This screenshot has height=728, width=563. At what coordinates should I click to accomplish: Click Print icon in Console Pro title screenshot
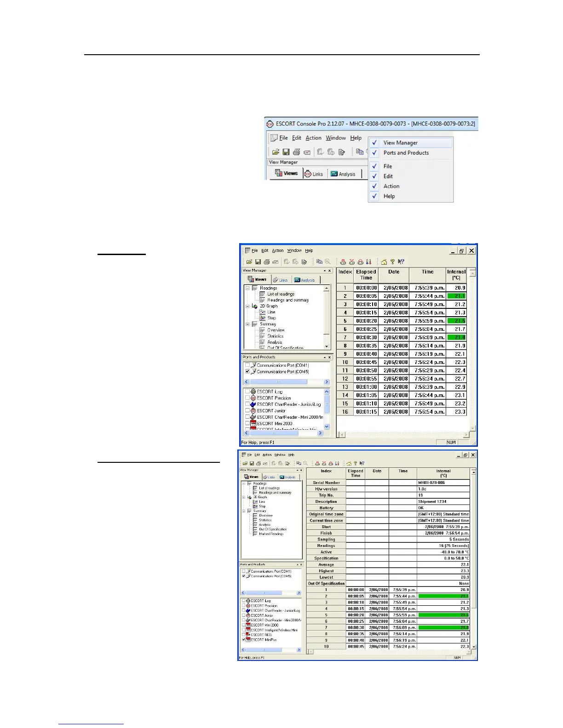tap(296, 152)
